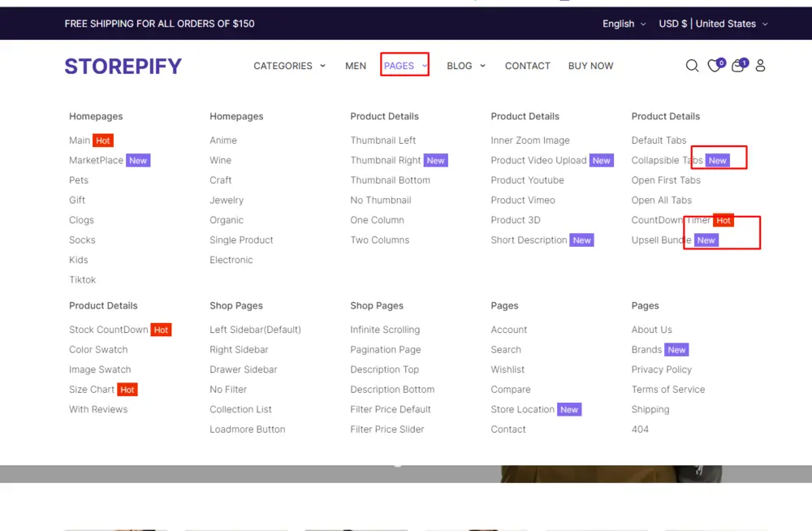Open the account profile icon
The height and width of the screenshot is (531, 812).
760,66
